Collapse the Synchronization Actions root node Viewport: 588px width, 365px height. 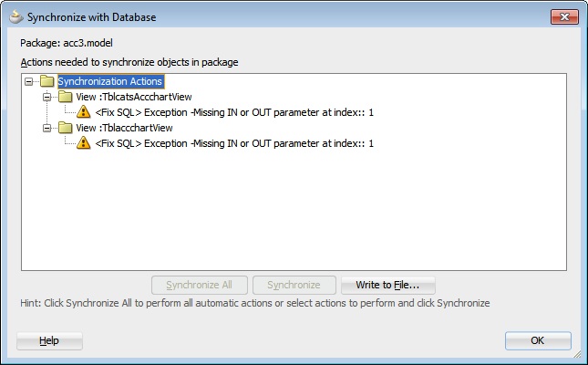pos(29,81)
